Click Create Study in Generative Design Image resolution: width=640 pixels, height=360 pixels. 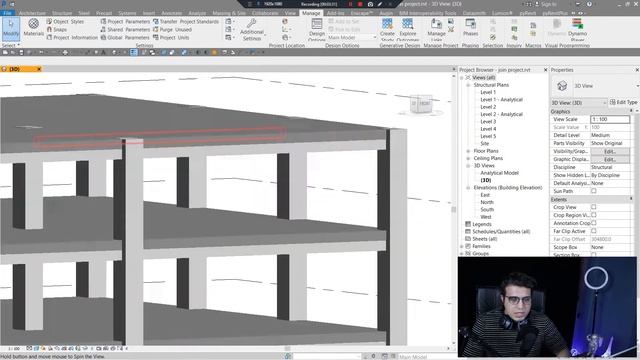tap(387, 29)
